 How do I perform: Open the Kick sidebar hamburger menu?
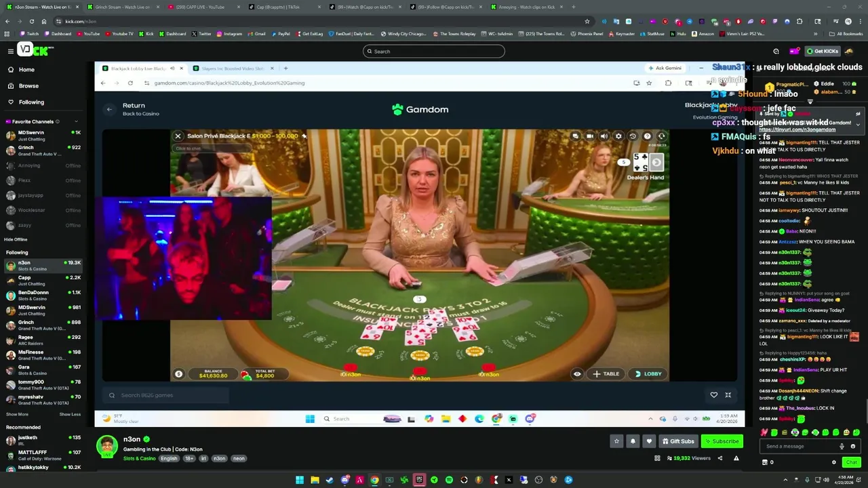pyautogui.click(x=10, y=51)
